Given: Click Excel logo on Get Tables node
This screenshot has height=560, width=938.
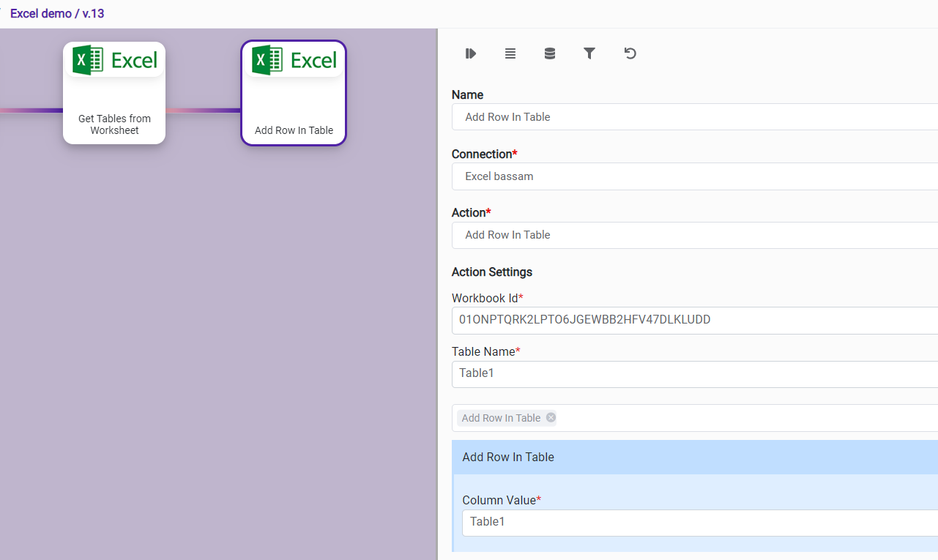Looking at the screenshot, I should 114,60.
